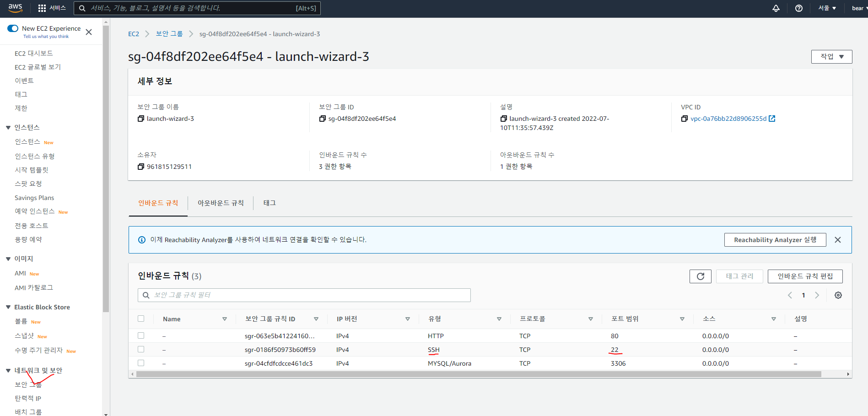Open the 서울 region dropdown

(x=827, y=8)
